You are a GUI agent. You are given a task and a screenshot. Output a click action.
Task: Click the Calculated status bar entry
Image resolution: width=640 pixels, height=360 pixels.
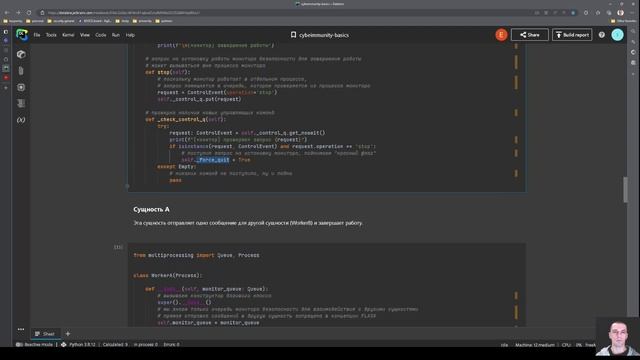(x=115, y=344)
